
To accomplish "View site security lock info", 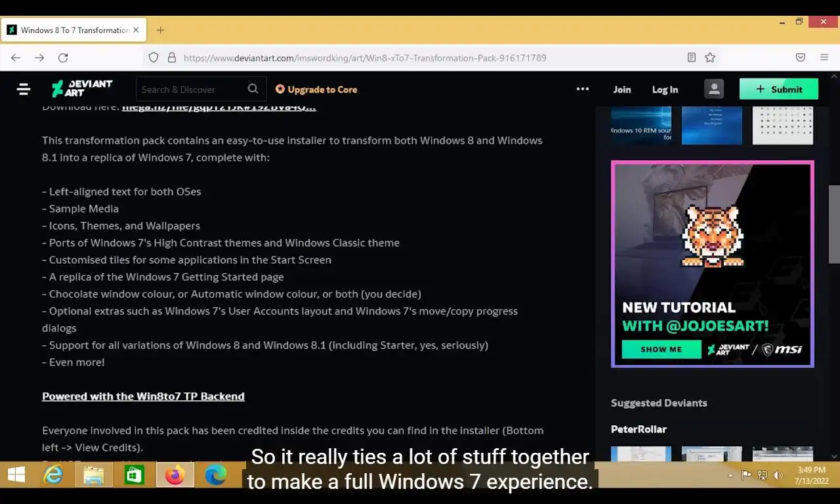I will coord(172,58).
